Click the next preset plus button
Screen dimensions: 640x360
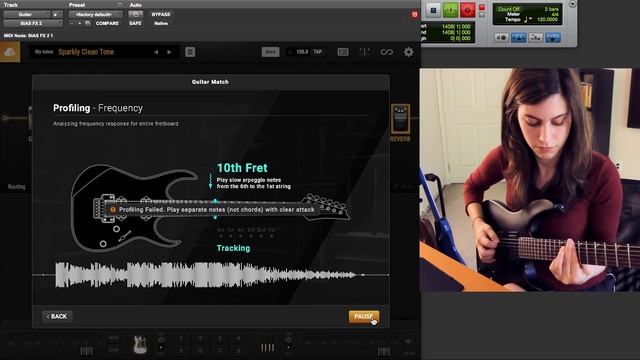coord(79,24)
